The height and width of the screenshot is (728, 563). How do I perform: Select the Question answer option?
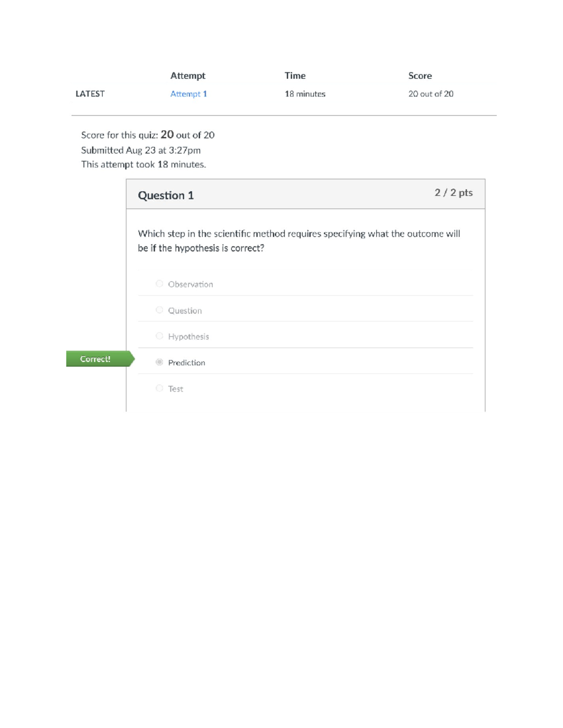[160, 309]
